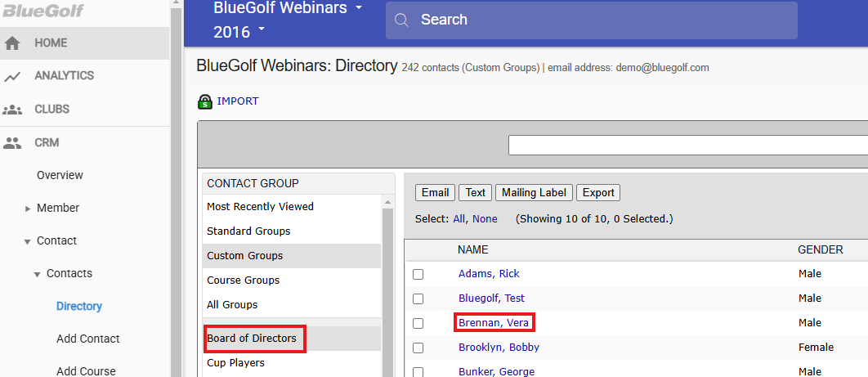Open the HOME menu item

(x=84, y=43)
